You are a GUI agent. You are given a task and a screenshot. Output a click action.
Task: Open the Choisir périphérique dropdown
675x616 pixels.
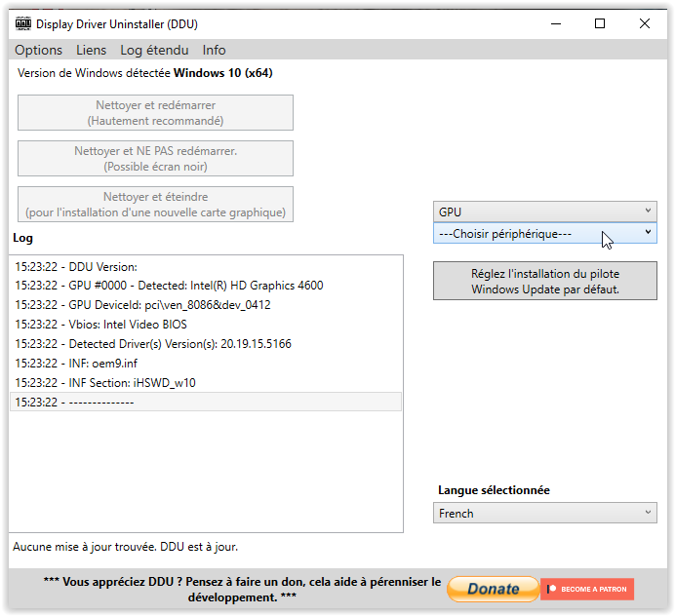coord(545,233)
